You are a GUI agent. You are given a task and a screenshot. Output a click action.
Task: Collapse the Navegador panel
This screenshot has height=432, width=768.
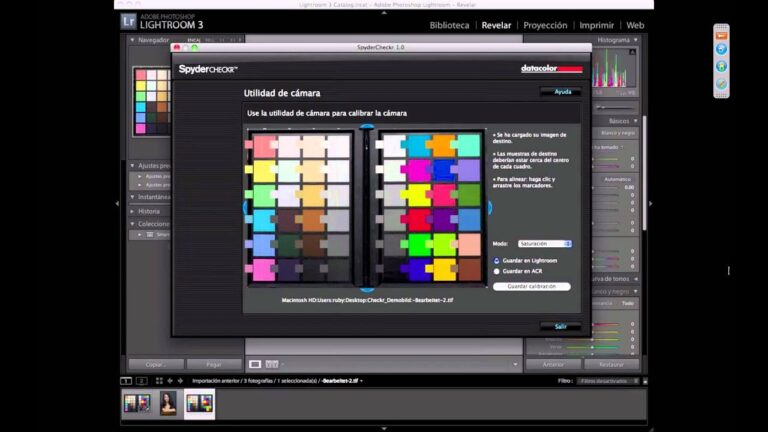point(132,40)
